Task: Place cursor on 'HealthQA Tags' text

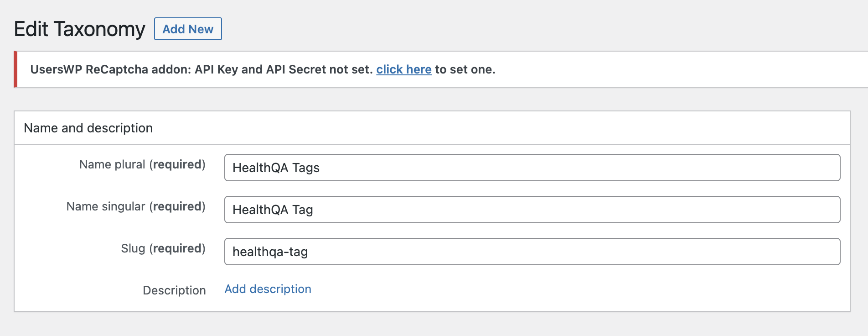Action: [x=276, y=168]
